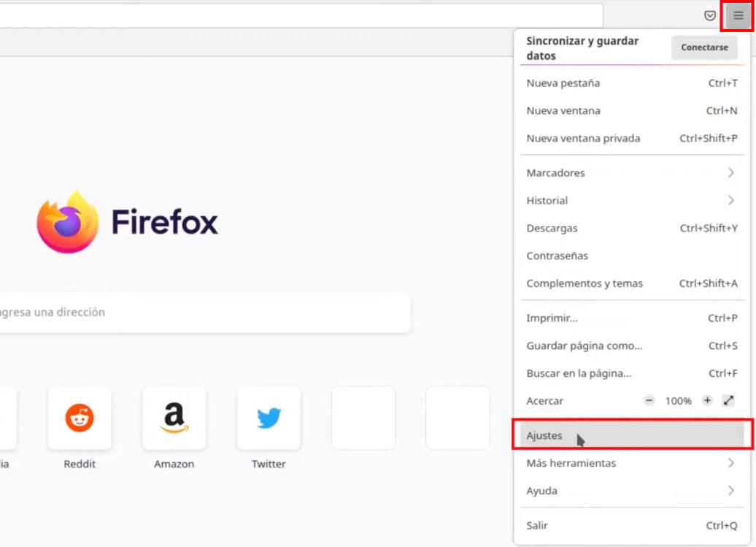Click the zoom out minus button

coord(649,400)
